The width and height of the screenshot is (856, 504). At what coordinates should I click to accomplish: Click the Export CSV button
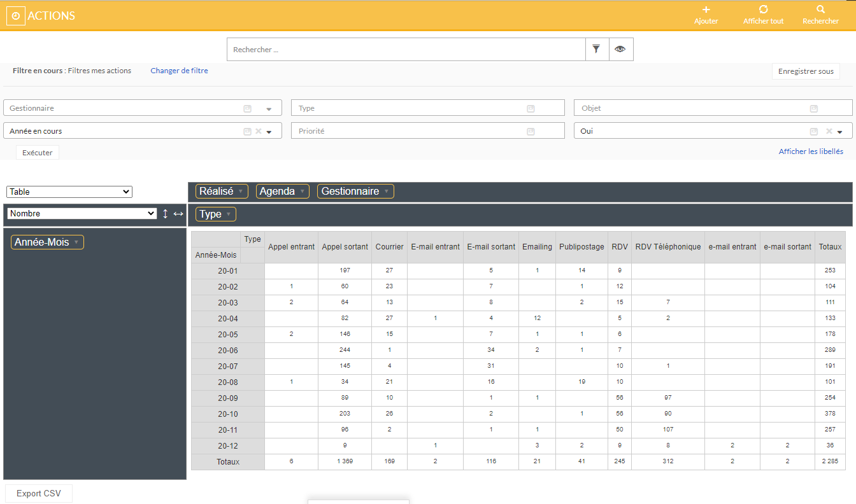pos(39,493)
